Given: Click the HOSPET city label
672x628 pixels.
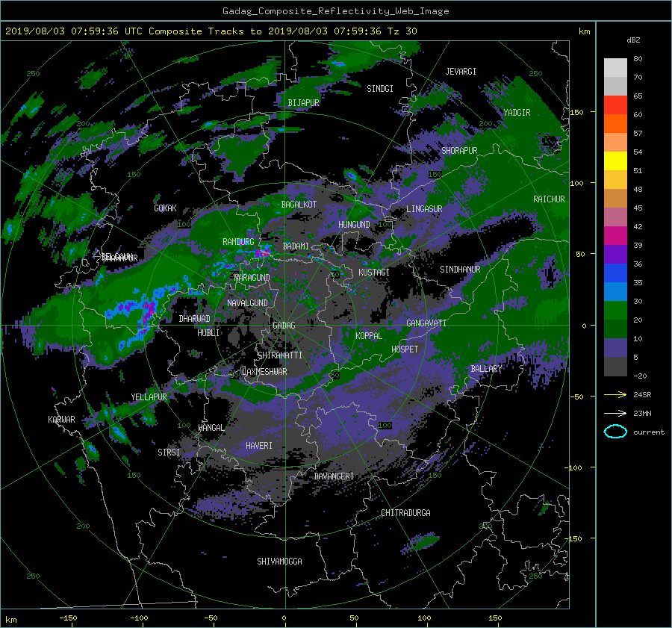Looking at the screenshot, I should [405, 349].
